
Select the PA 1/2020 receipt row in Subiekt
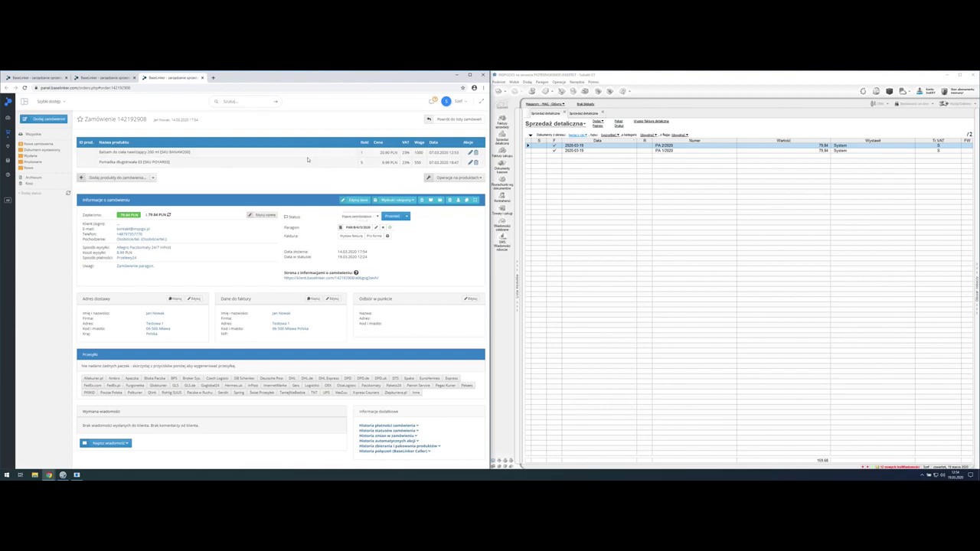click(748, 151)
